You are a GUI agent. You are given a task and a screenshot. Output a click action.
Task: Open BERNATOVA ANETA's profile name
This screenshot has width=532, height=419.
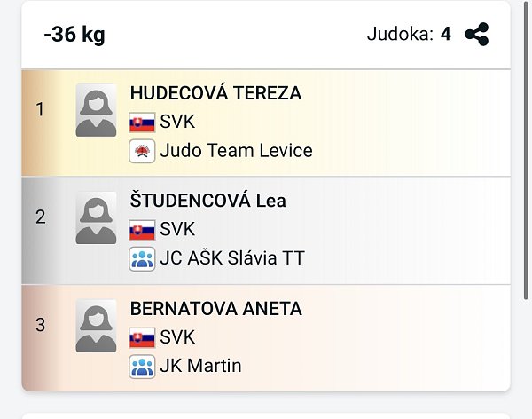click(x=215, y=309)
